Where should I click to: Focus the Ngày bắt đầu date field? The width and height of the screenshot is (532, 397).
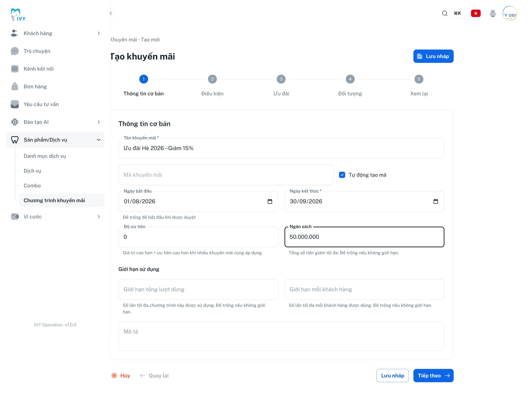[198, 201]
